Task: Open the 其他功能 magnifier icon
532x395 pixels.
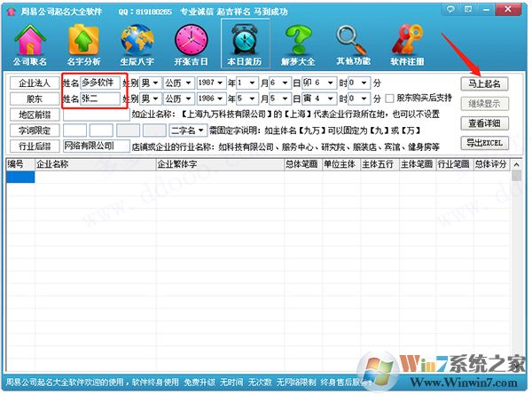Action: click(353, 44)
